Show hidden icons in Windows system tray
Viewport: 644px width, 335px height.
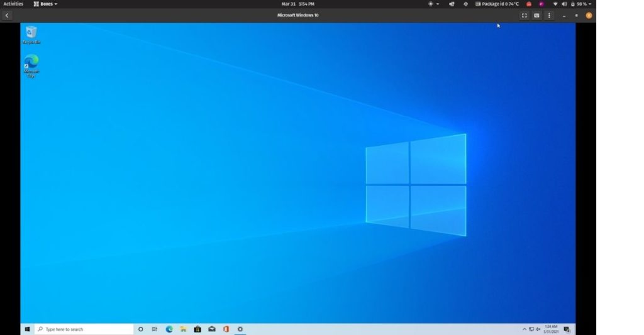point(525,329)
